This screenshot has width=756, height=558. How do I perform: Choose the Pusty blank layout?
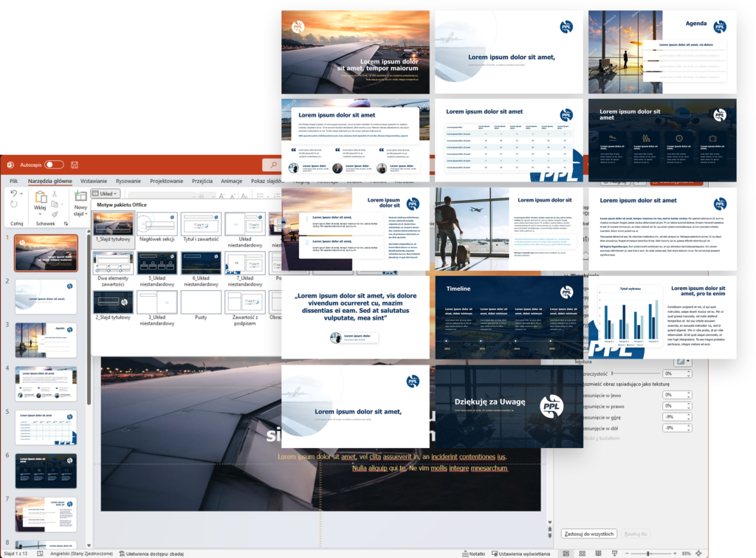[x=201, y=306]
